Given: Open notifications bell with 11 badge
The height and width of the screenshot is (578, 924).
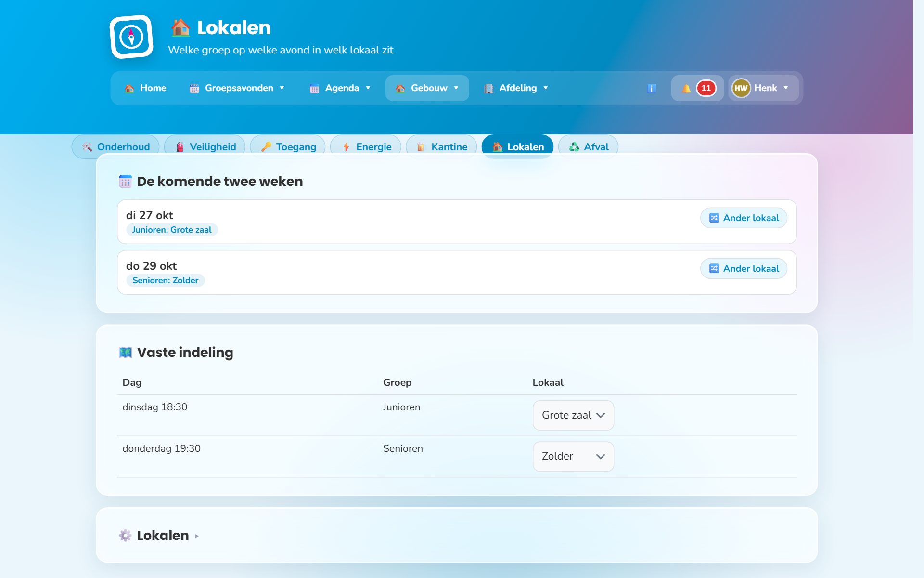Looking at the screenshot, I should coord(697,88).
